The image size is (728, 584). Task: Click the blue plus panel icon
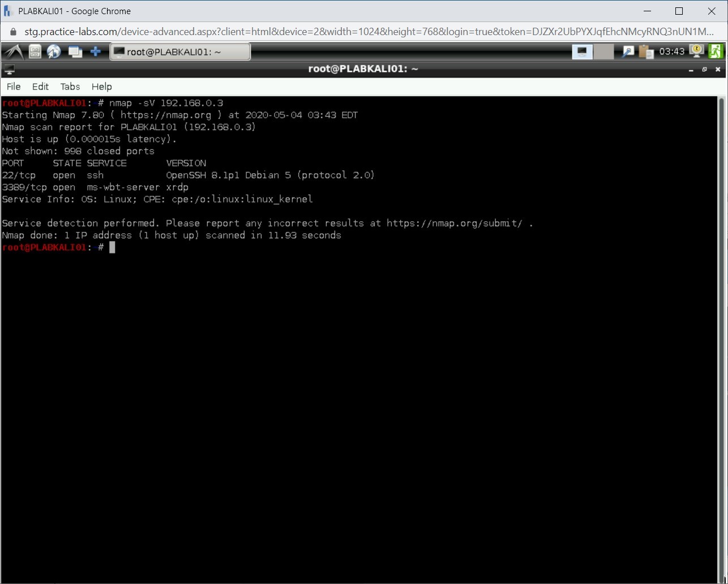point(96,52)
